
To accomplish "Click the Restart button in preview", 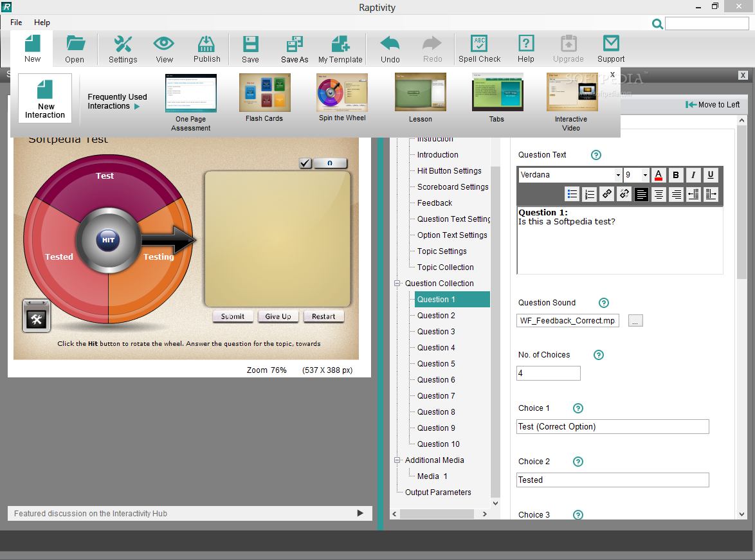I will [323, 316].
